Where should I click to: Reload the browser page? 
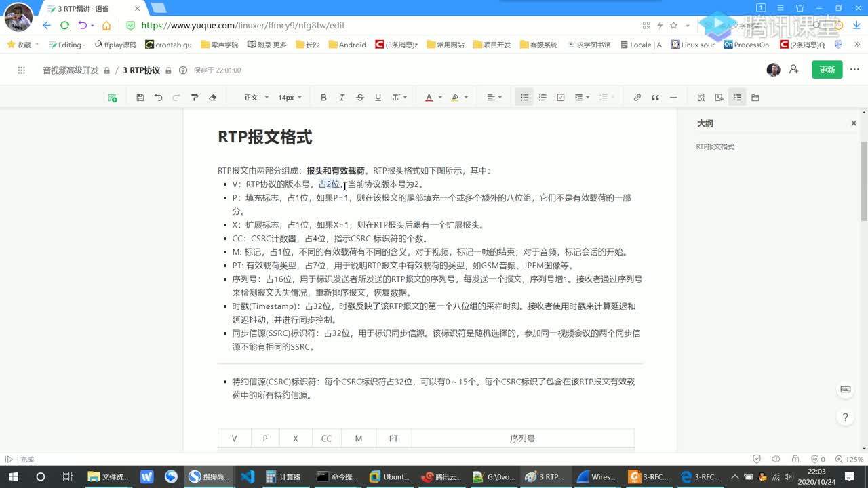coord(64,25)
